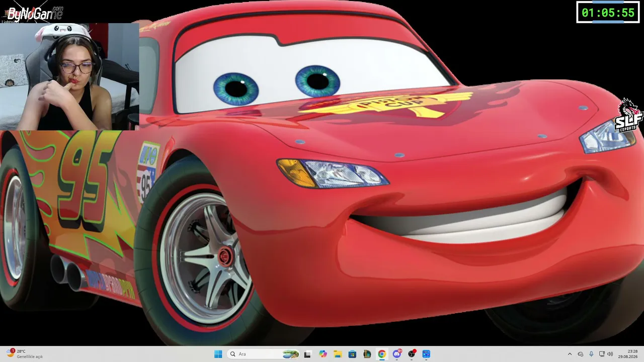Open File Explorer from the taskbar
This screenshot has width=644, height=362.
coord(338,354)
